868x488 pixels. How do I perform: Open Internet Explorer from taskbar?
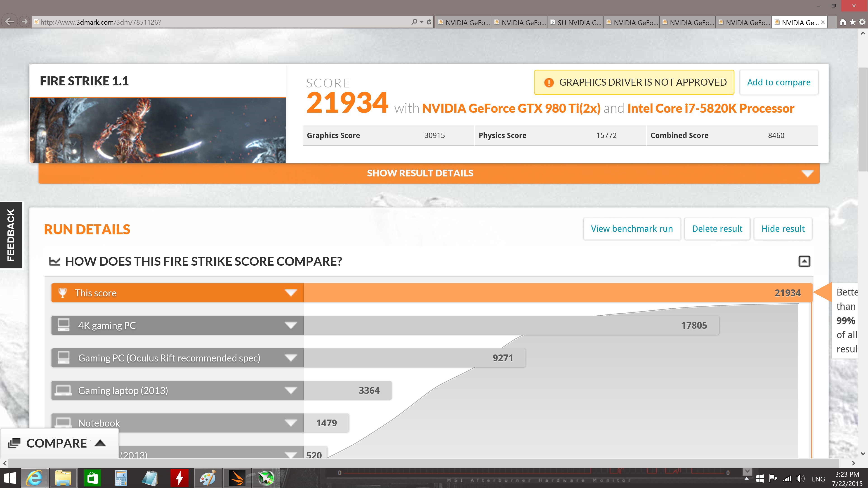click(34, 478)
